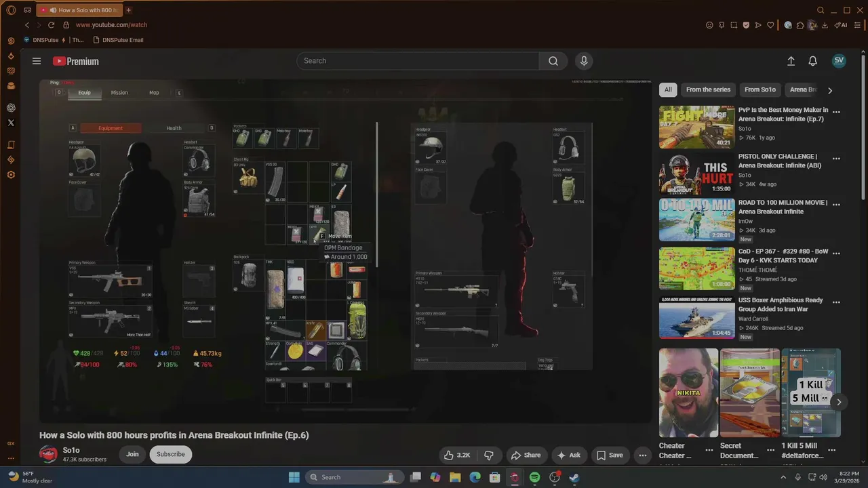The height and width of the screenshot is (488, 868).
Task: Open YouTube notifications bell
Action: coord(812,61)
